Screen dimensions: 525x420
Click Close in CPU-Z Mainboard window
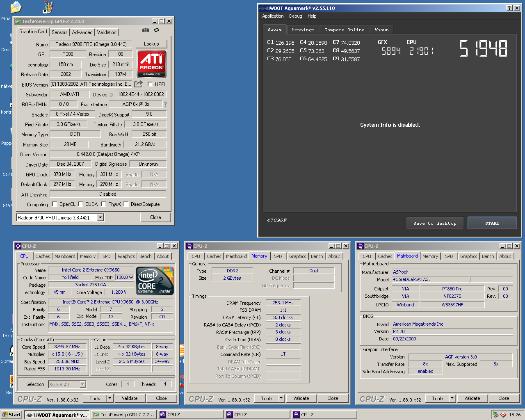pyautogui.click(x=504, y=398)
